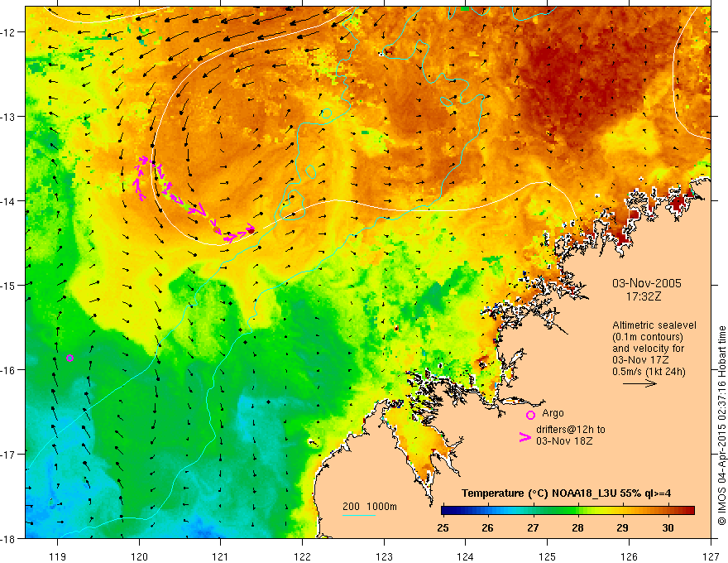Click the '200 1000m' bathymetry label

(370, 507)
